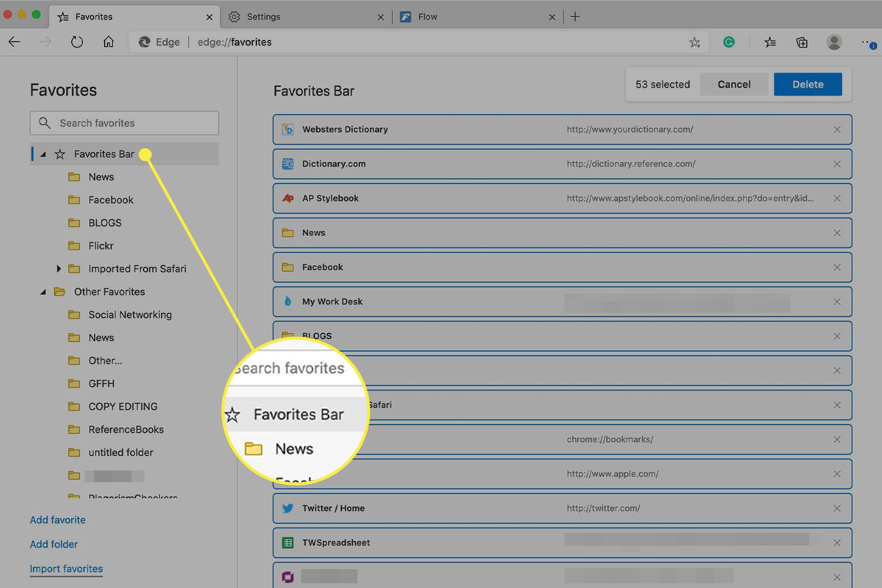Click the refresh page icon
Image resolution: width=882 pixels, height=588 pixels.
click(x=77, y=42)
